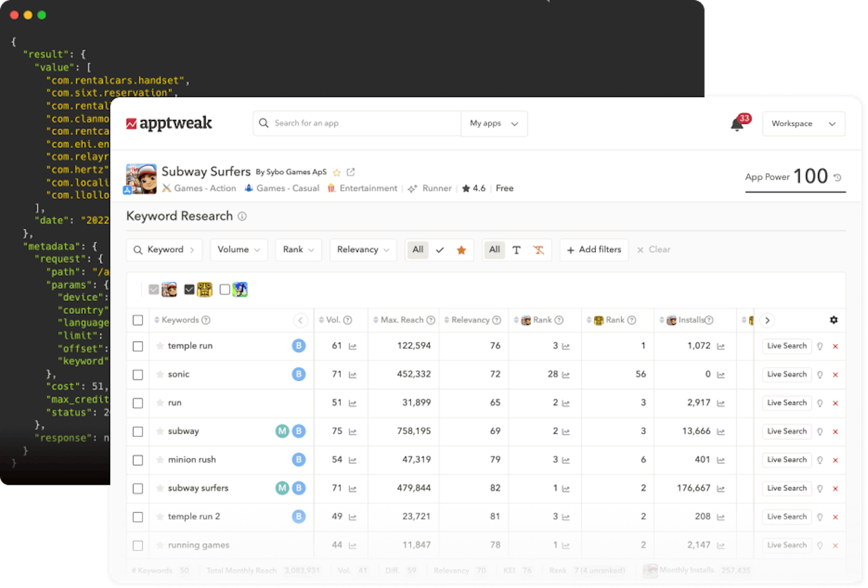Select all keywords with the header checkbox
The image size is (868, 588).
click(138, 320)
